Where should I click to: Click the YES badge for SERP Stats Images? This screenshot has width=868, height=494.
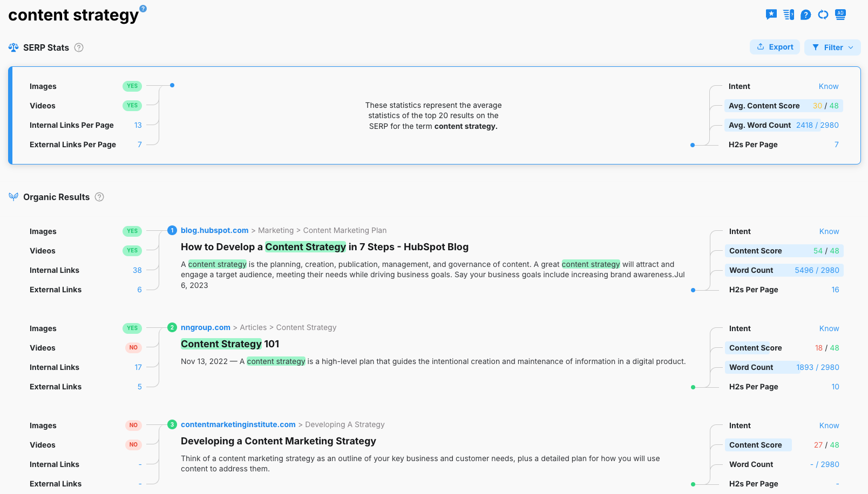(132, 86)
